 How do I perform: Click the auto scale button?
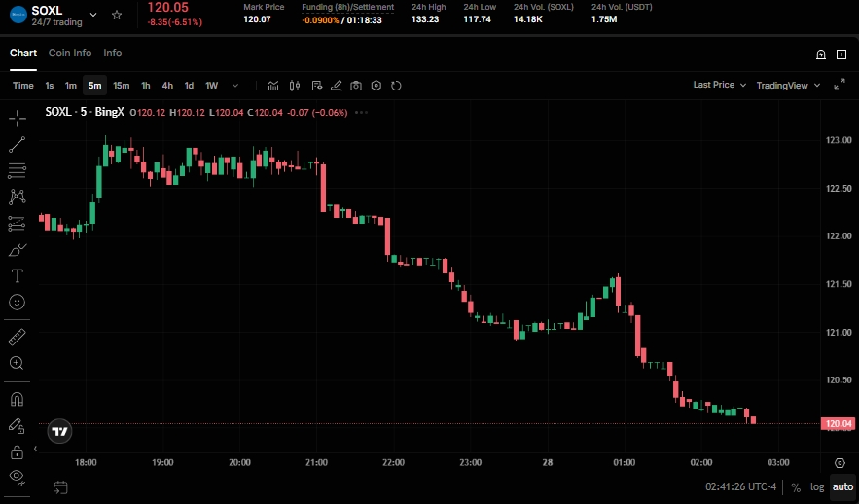coord(841,486)
